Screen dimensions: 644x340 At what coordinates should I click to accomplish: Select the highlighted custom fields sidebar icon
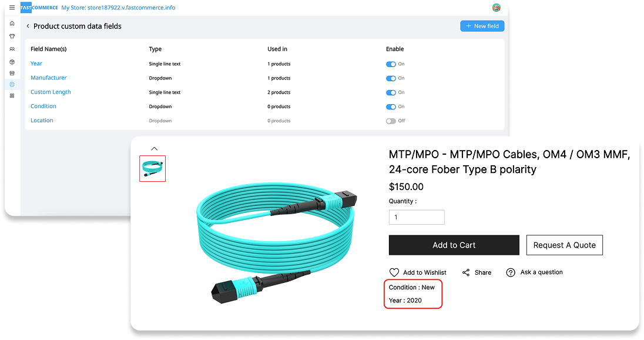(x=12, y=84)
